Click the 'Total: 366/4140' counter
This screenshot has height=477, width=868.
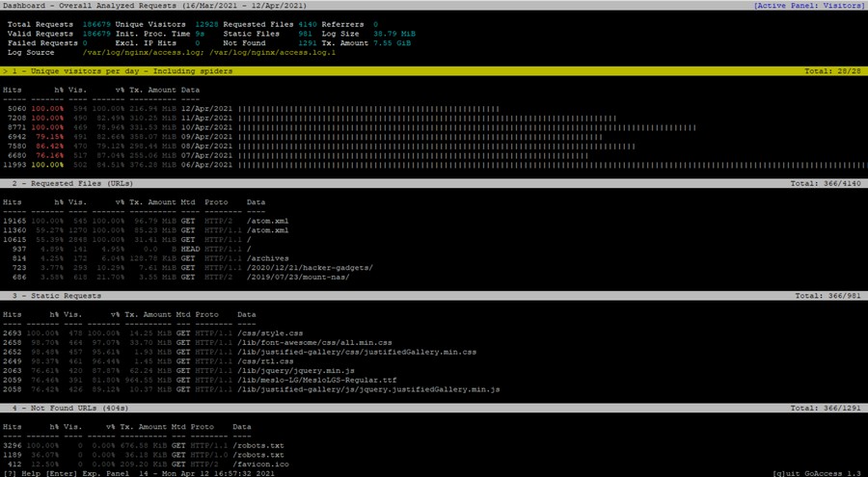click(x=826, y=183)
